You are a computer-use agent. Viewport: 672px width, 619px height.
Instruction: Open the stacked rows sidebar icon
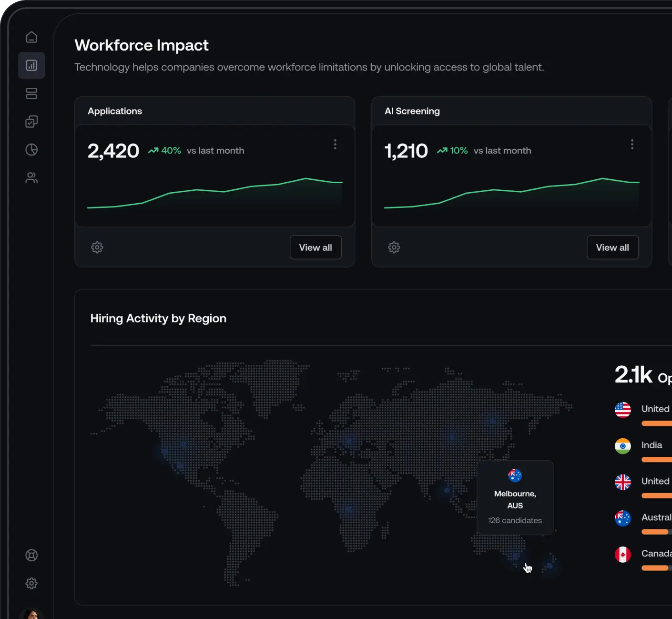click(x=31, y=93)
